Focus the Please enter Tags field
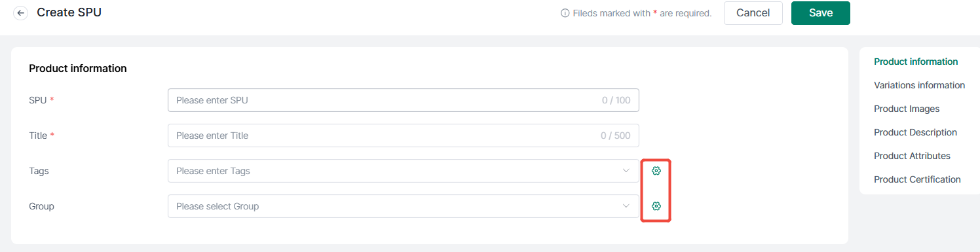The width and height of the screenshot is (980, 252). (x=404, y=171)
